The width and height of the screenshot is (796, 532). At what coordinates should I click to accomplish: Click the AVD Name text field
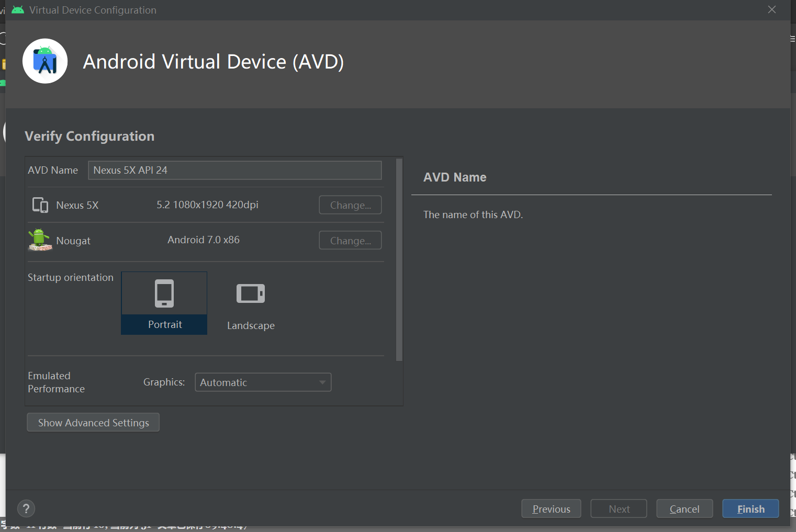point(235,170)
